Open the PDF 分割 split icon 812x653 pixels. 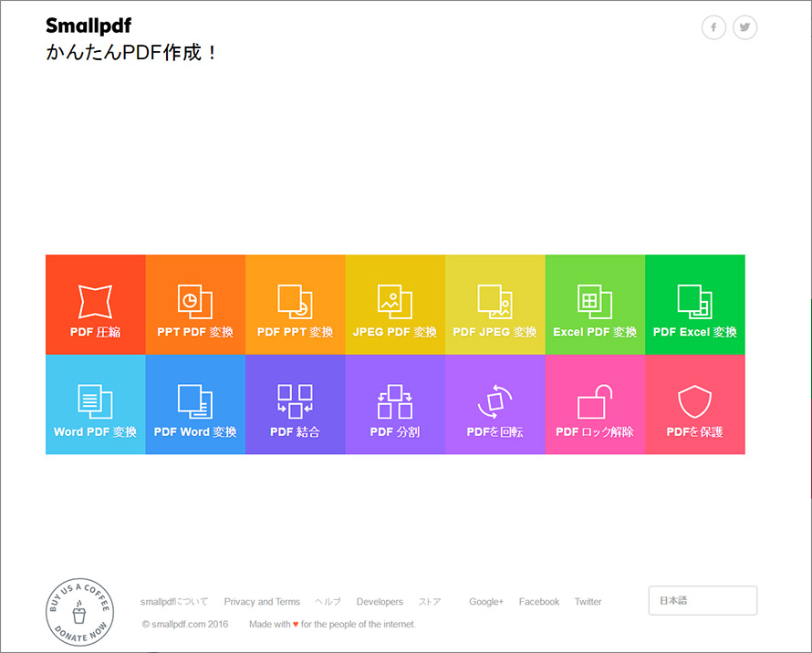[395, 400]
